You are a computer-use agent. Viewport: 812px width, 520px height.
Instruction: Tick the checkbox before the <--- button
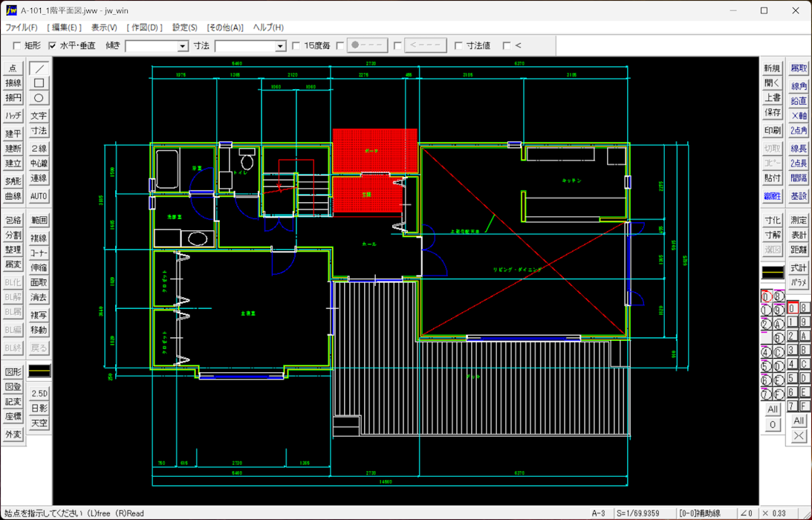pyautogui.click(x=397, y=45)
